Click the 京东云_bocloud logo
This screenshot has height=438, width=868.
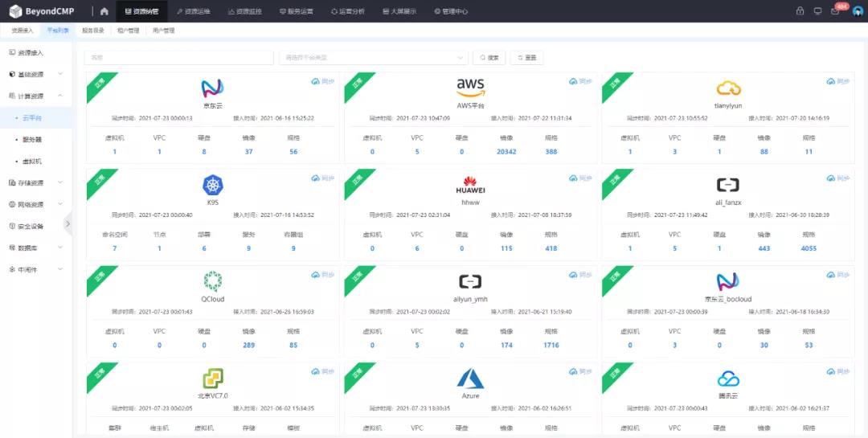click(728, 282)
